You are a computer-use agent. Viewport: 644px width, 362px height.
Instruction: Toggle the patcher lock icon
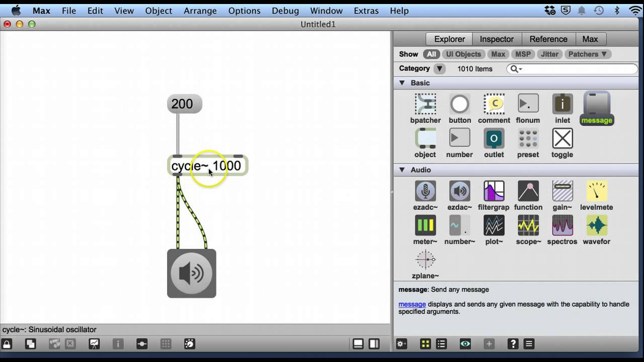click(7, 344)
